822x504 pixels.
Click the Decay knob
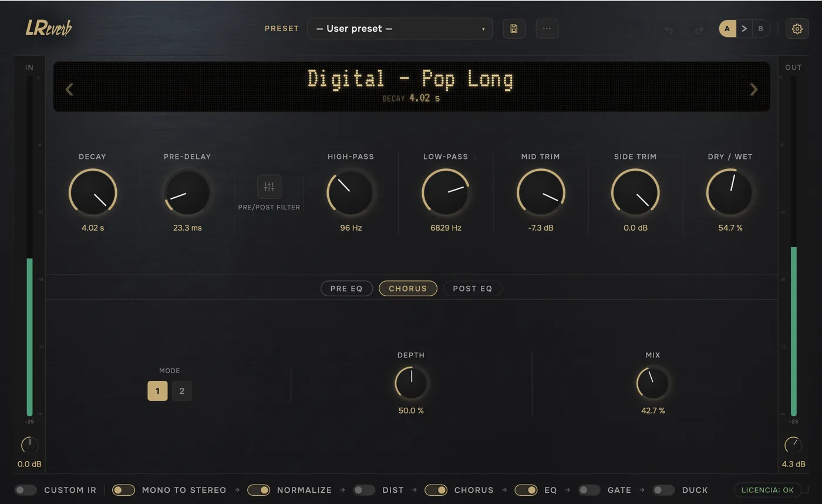93,192
